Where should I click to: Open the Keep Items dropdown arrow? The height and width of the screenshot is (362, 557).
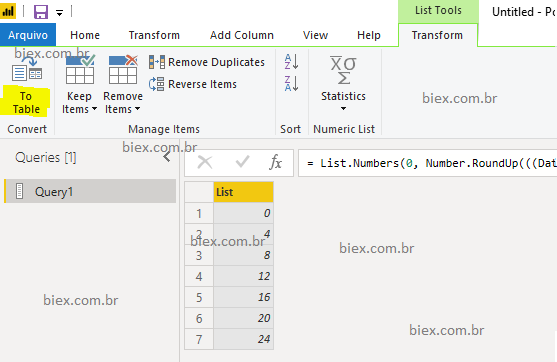point(94,109)
